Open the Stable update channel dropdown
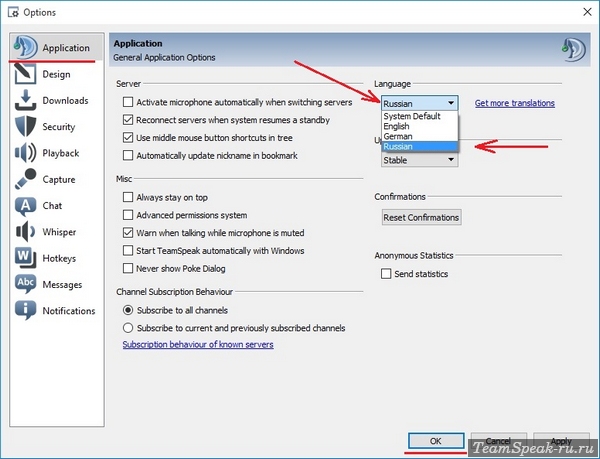Screen dimensions: 600x459 coord(419,160)
